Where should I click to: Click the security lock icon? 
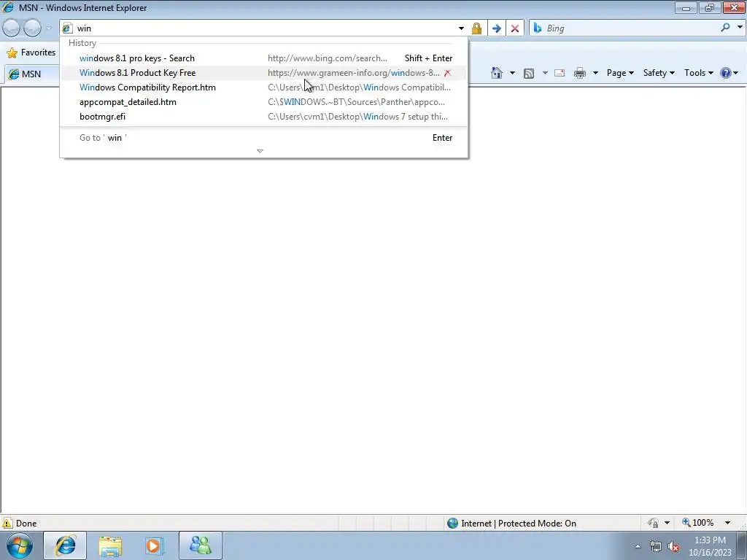476,28
